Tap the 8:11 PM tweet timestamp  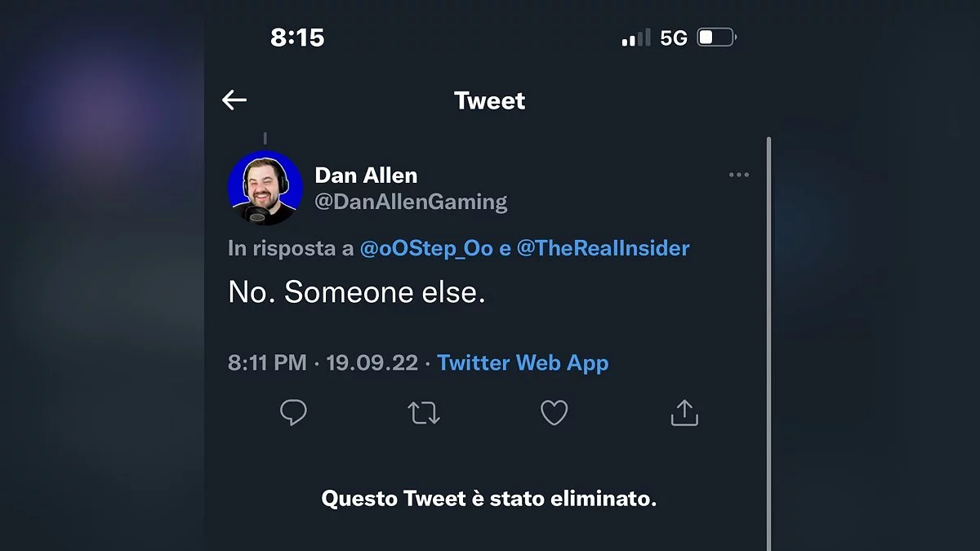click(267, 362)
